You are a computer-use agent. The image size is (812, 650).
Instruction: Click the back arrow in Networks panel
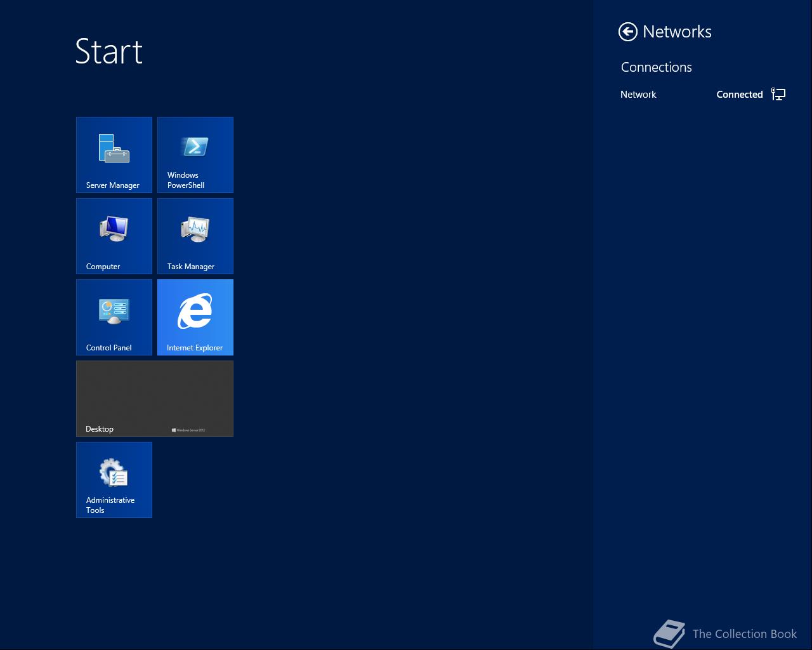click(628, 32)
